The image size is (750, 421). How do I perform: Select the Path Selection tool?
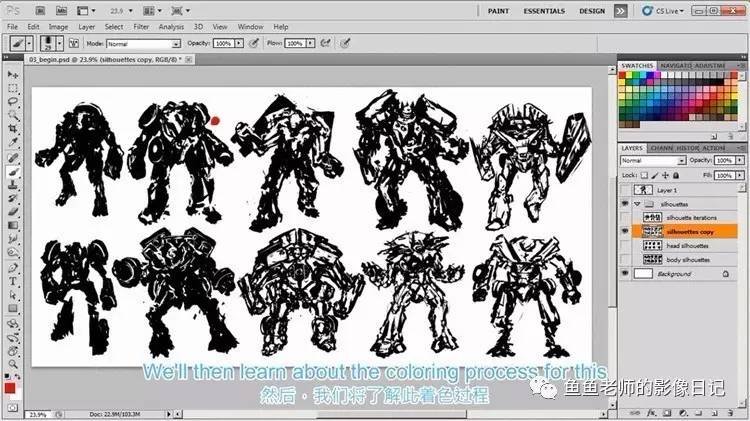pyautogui.click(x=13, y=295)
